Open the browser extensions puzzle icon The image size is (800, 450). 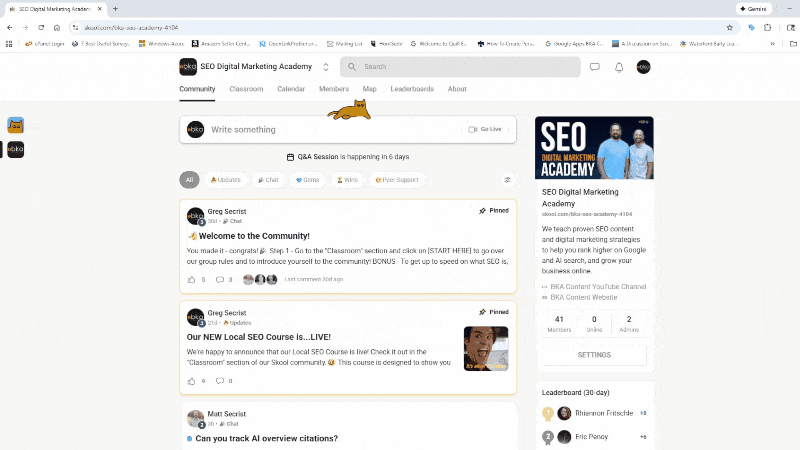[x=767, y=28]
